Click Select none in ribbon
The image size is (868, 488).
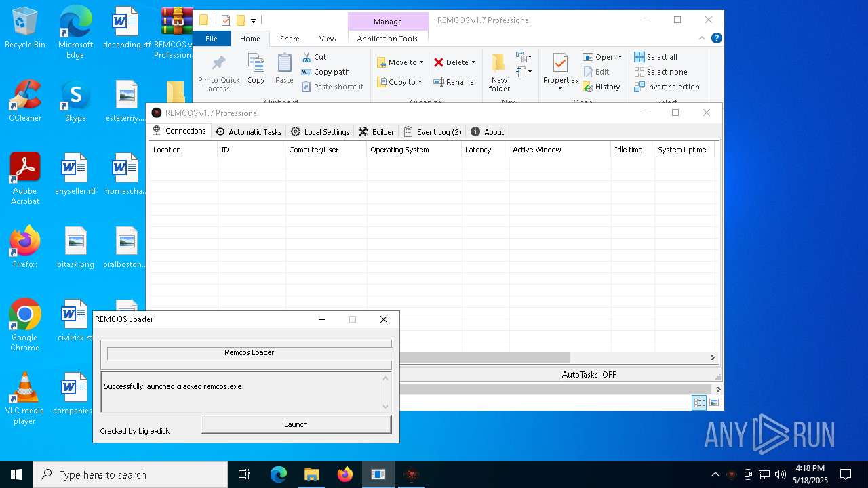tap(660, 72)
